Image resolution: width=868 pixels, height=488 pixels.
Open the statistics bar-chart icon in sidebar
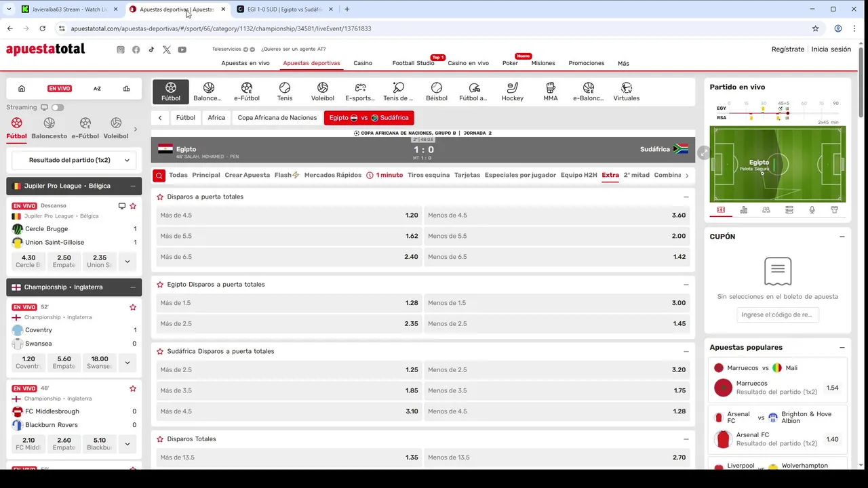pyautogui.click(x=126, y=89)
